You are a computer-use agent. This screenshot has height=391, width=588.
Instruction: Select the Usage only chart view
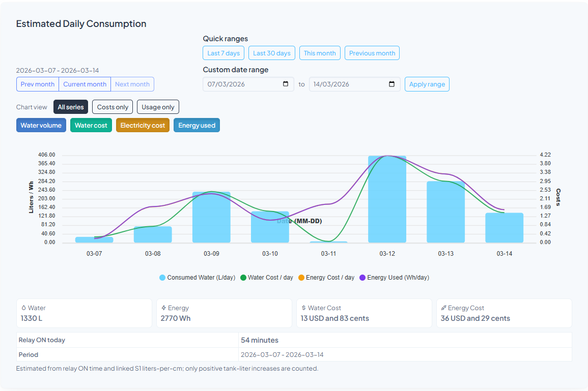[x=158, y=107]
